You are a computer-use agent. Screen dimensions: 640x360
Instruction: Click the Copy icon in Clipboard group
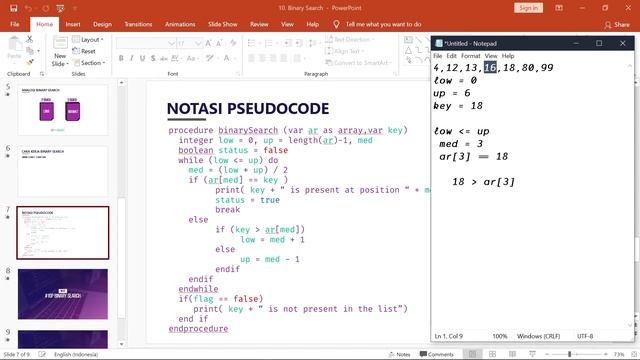30,51
